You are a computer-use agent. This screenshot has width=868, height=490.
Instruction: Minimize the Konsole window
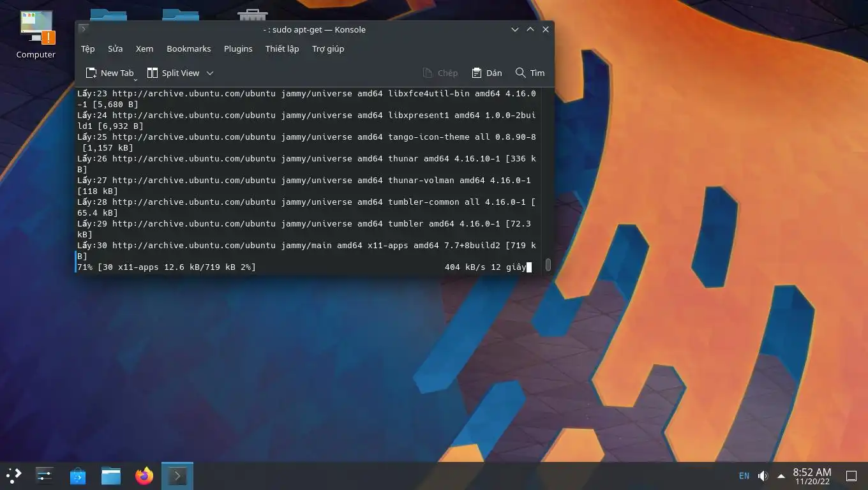coord(515,29)
